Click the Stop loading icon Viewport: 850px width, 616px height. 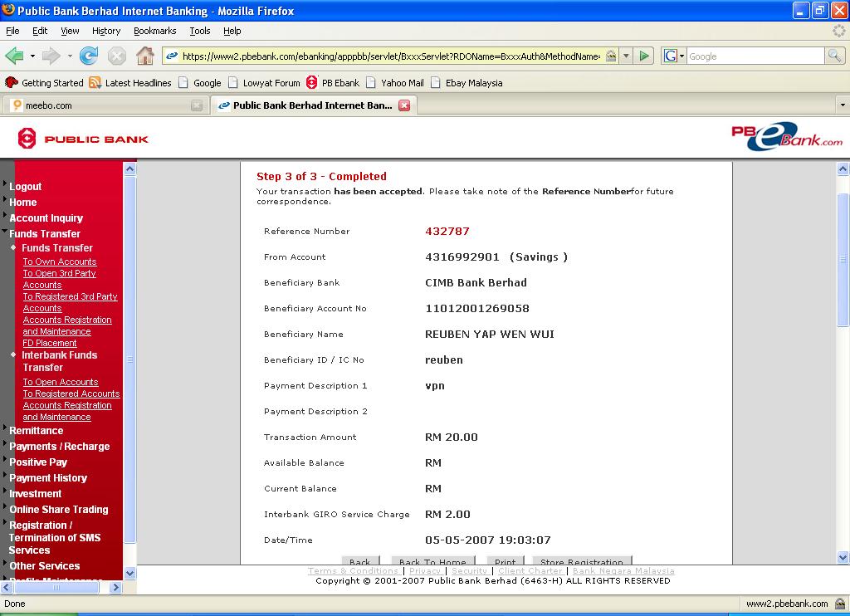(x=116, y=56)
